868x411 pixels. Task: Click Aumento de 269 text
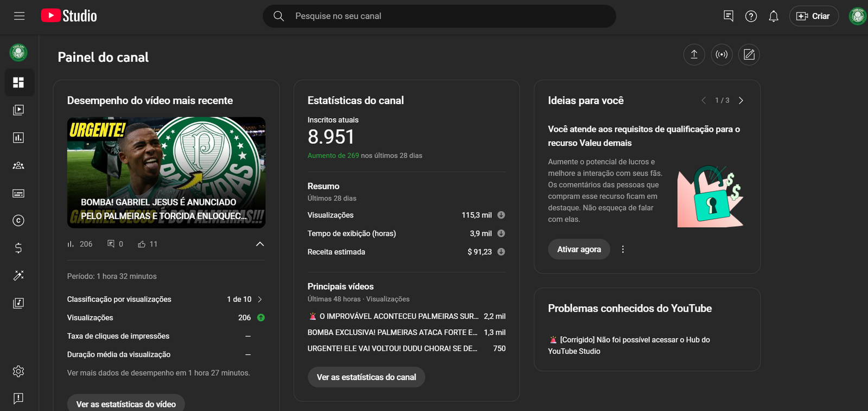[333, 156]
